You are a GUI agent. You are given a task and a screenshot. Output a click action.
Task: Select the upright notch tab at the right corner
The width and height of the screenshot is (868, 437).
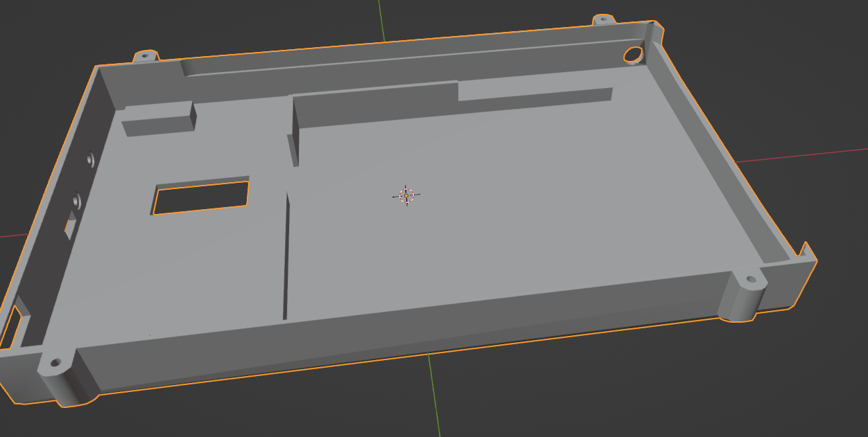(x=806, y=249)
